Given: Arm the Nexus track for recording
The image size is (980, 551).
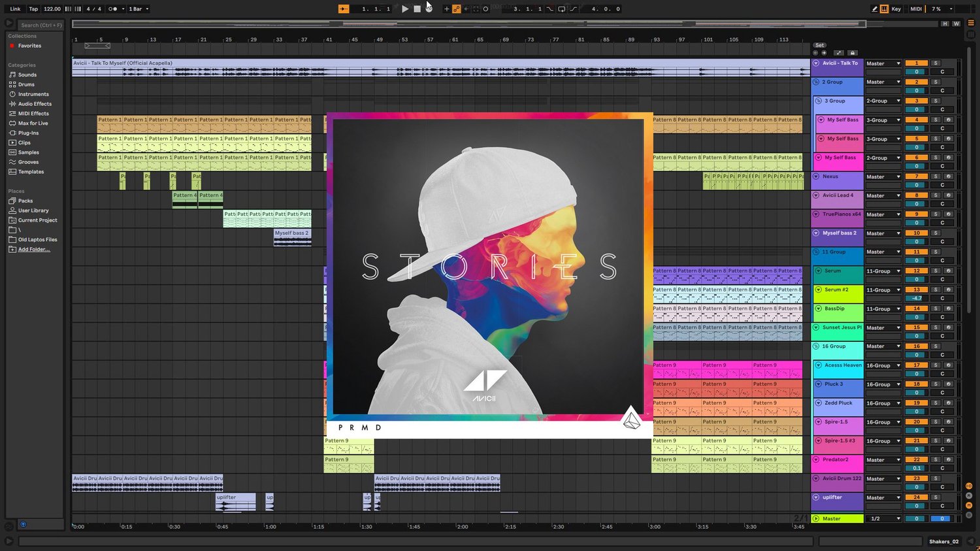Looking at the screenshot, I should click(948, 176).
